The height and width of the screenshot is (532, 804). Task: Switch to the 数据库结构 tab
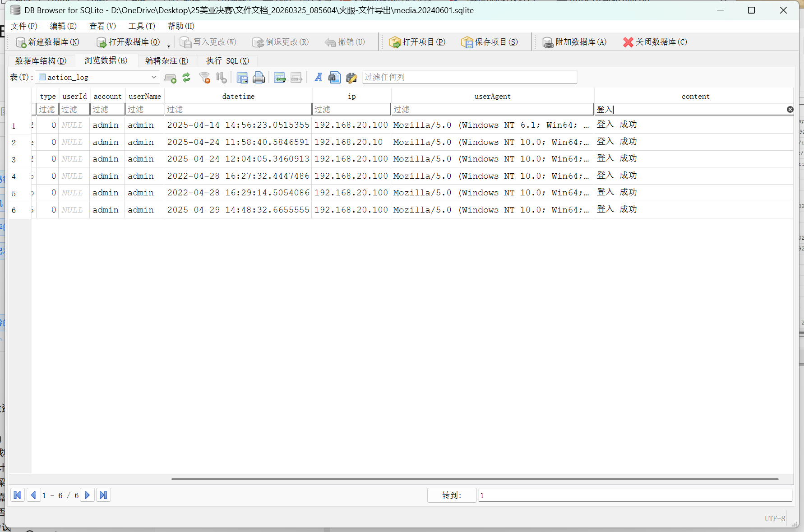pyautogui.click(x=41, y=60)
